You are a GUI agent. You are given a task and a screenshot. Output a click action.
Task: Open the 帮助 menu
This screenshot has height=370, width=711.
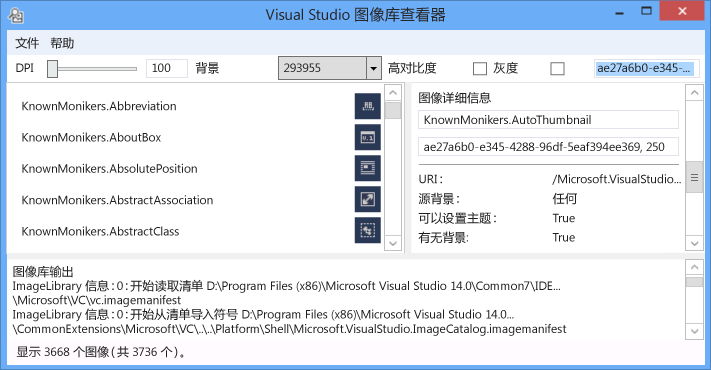tap(62, 43)
